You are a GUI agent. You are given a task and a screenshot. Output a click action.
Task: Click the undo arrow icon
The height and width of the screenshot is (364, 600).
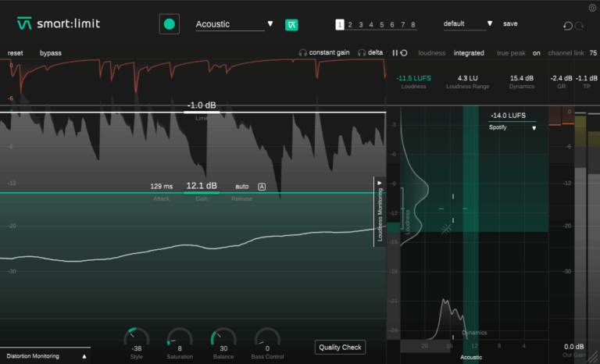click(567, 26)
